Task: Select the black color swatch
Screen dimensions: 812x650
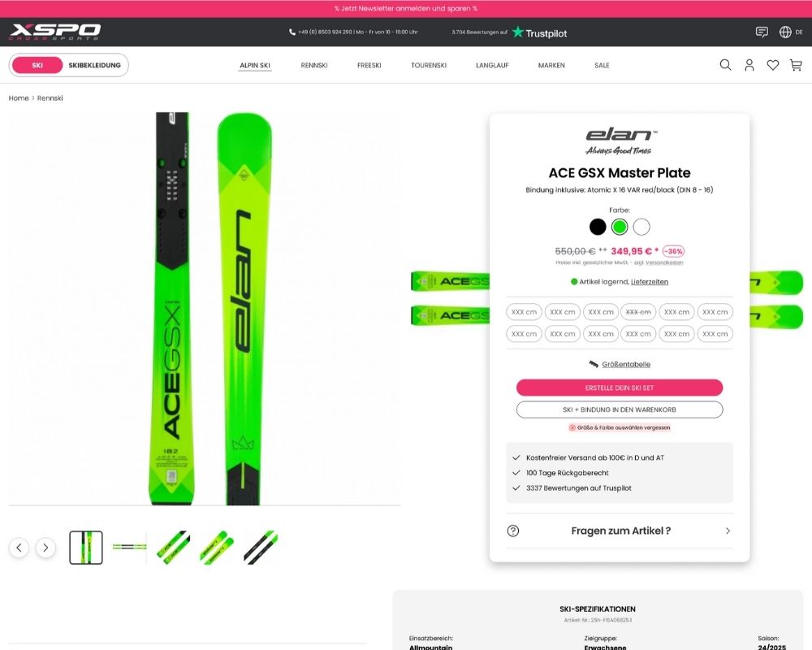Action: (x=598, y=227)
